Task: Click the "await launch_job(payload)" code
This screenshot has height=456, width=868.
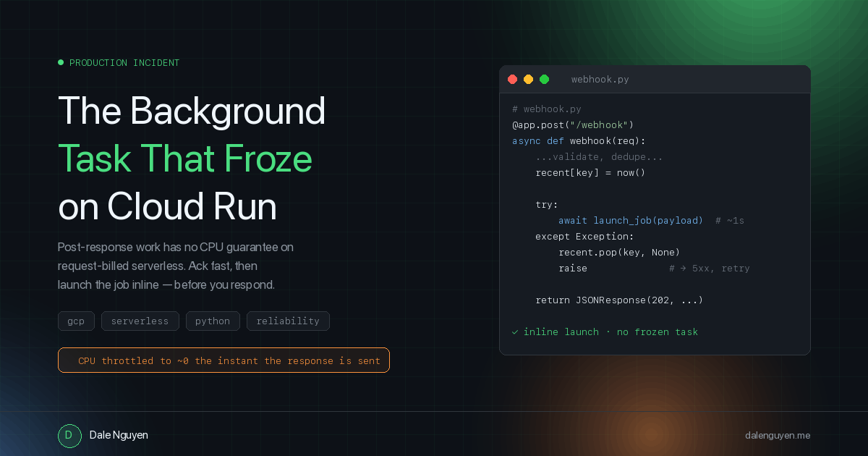Action: pos(631,221)
